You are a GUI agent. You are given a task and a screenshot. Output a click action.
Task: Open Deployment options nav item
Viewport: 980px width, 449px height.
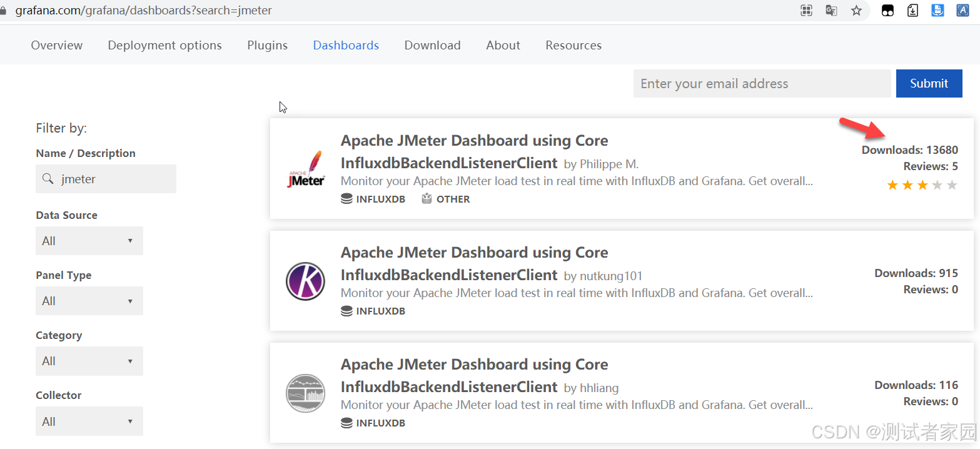pyautogui.click(x=164, y=45)
